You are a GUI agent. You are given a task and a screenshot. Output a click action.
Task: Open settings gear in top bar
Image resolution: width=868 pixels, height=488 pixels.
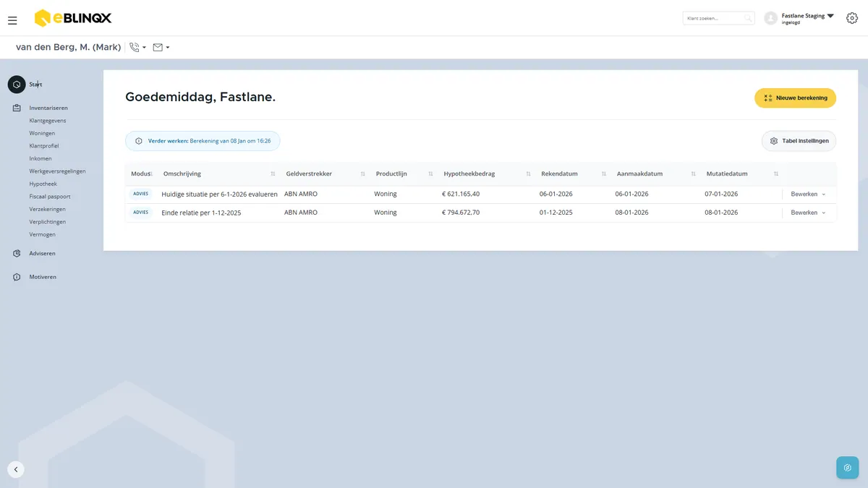[x=852, y=18]
